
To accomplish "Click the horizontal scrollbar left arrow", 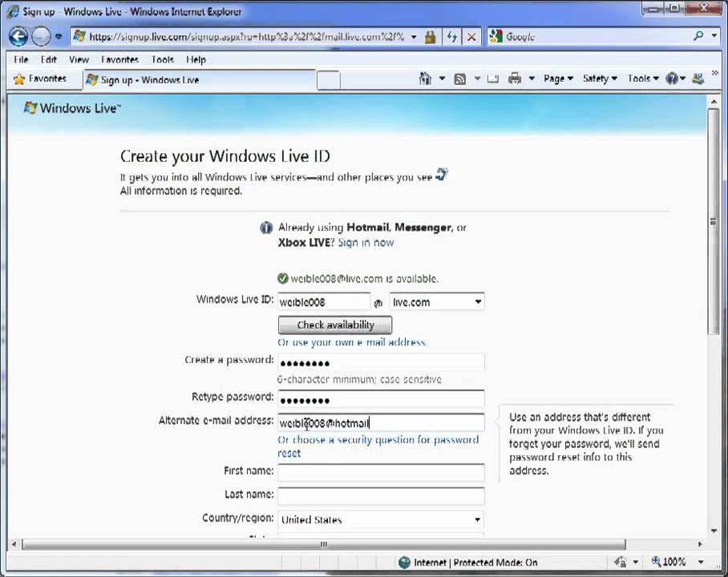I will [x=14, y=544].
